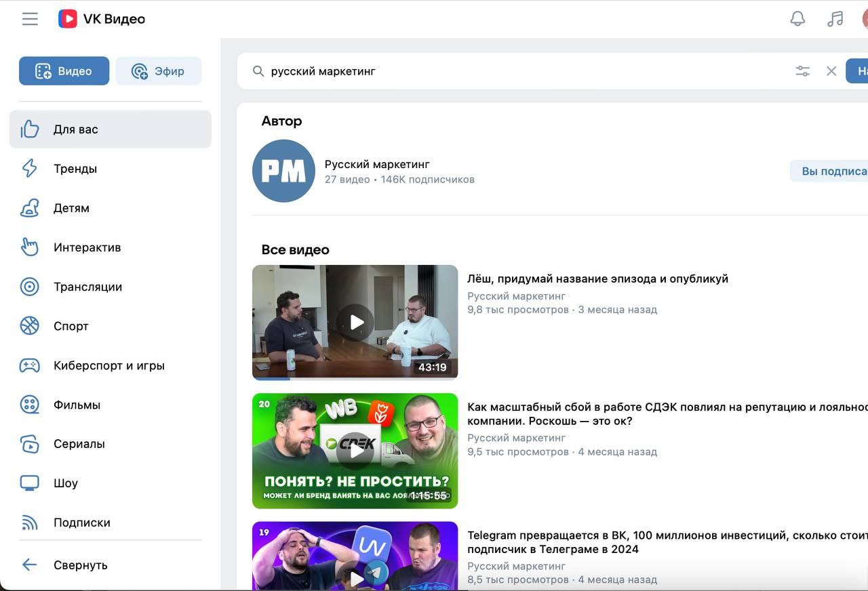The width and height of the screenshot is (868, 591).
Task: Open the Лёш, придумай название эпизода title
Action: (x=597, y=279)
